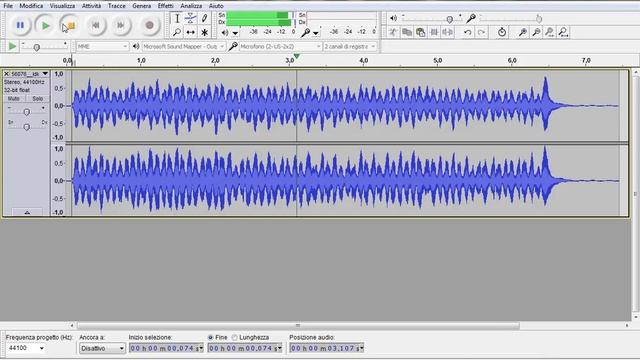Open output meter speaker dropdown
This screenshot has width=640, height=360.
coord(230,32)
